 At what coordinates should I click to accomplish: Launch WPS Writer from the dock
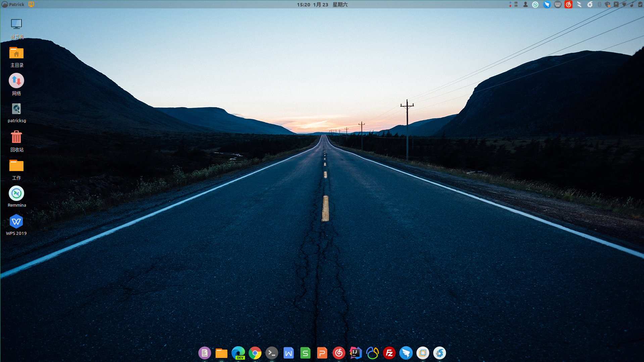289,353
